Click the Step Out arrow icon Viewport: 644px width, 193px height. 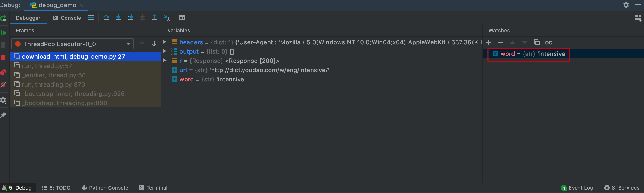[x=155, y=18]
